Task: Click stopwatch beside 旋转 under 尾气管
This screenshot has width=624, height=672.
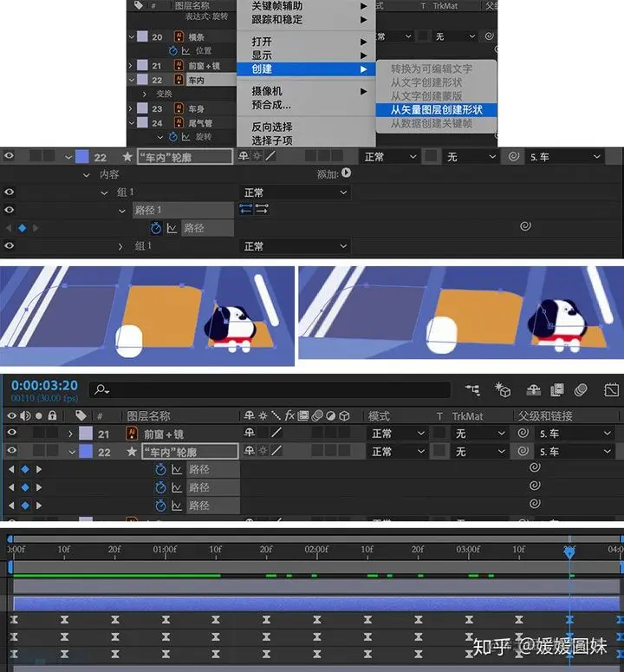Action: click(x=173, y=137)
